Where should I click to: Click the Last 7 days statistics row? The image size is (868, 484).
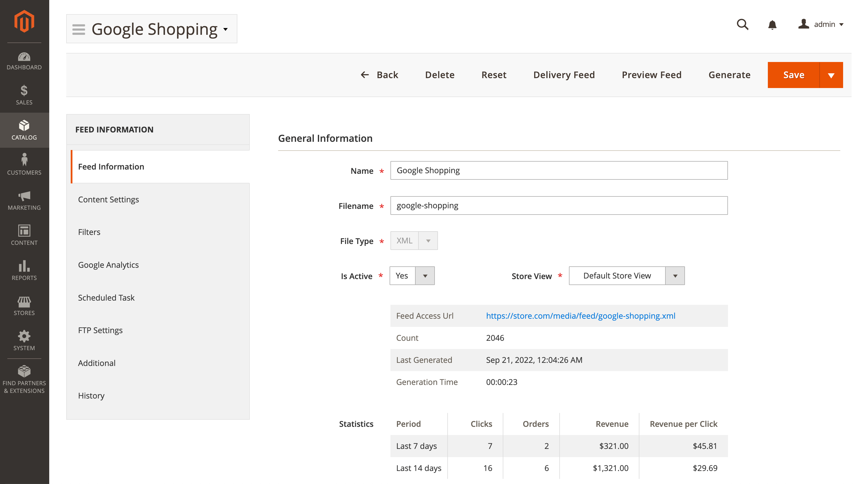pyautogui.click(x=559, y=446)
